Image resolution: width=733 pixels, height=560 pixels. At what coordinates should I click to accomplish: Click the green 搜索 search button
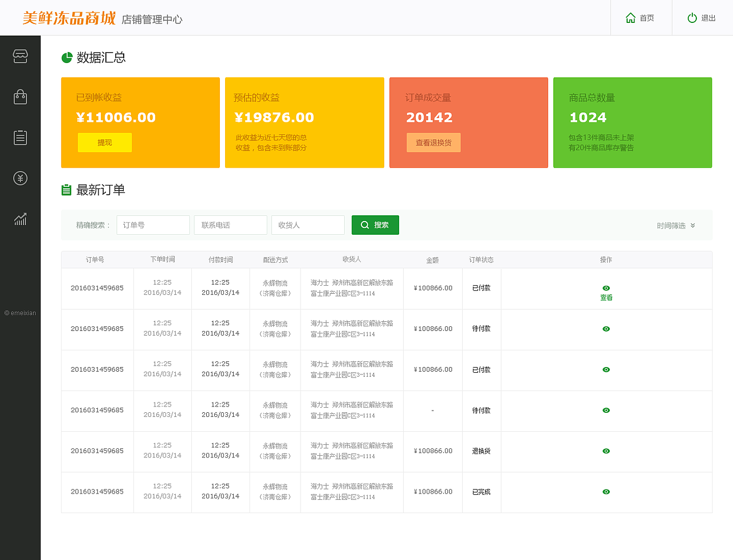[375, 225]
